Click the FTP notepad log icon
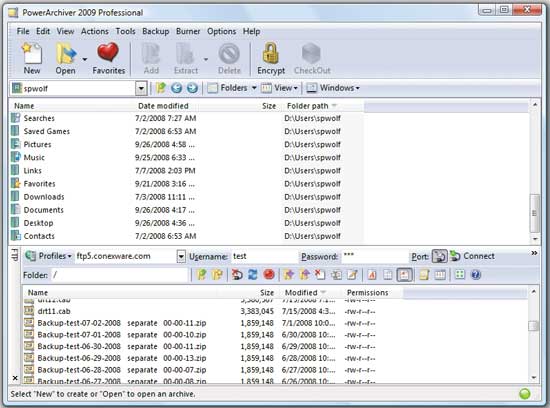The image size is (550, 408). [x=424, y=275]
